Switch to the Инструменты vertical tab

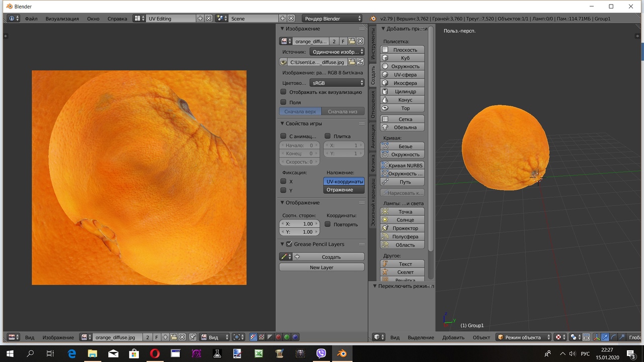click(373, 44)
